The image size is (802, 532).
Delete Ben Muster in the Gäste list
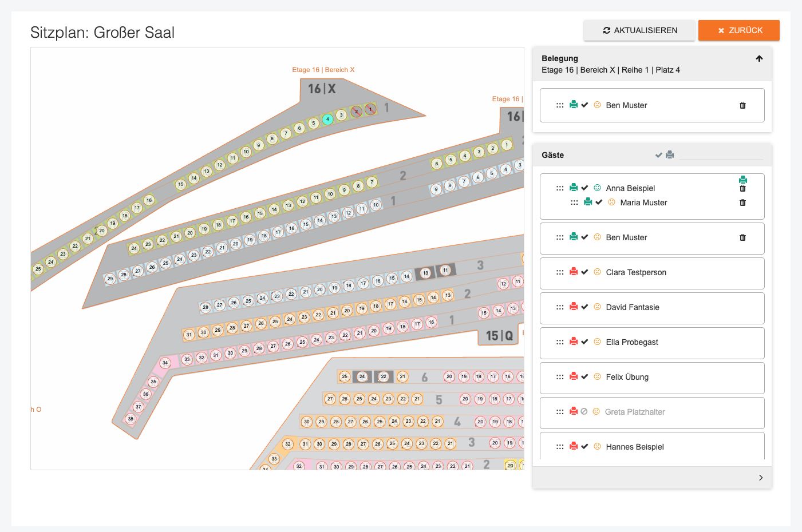pyautogui.click(x=742, y=237)
